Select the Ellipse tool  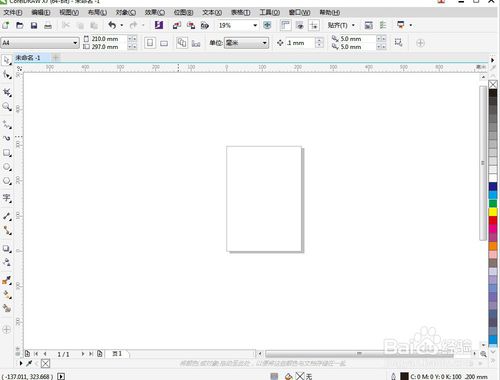click(x=7, y=167)
